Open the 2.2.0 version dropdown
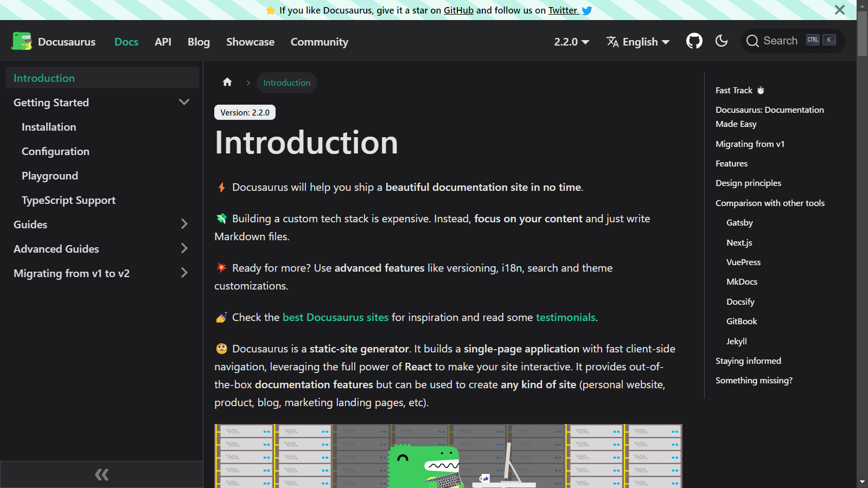Screen dimensions: 868x488 [x=571, y=42]
